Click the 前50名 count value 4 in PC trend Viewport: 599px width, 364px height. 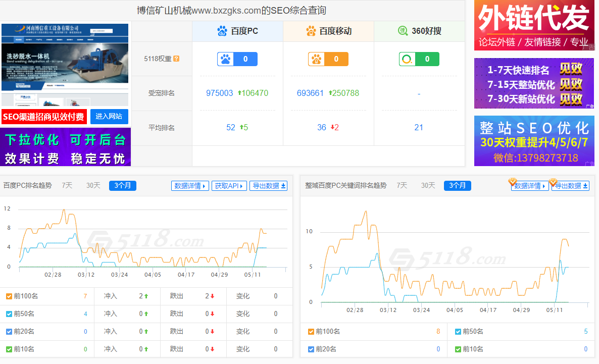[x=85, y=314]
